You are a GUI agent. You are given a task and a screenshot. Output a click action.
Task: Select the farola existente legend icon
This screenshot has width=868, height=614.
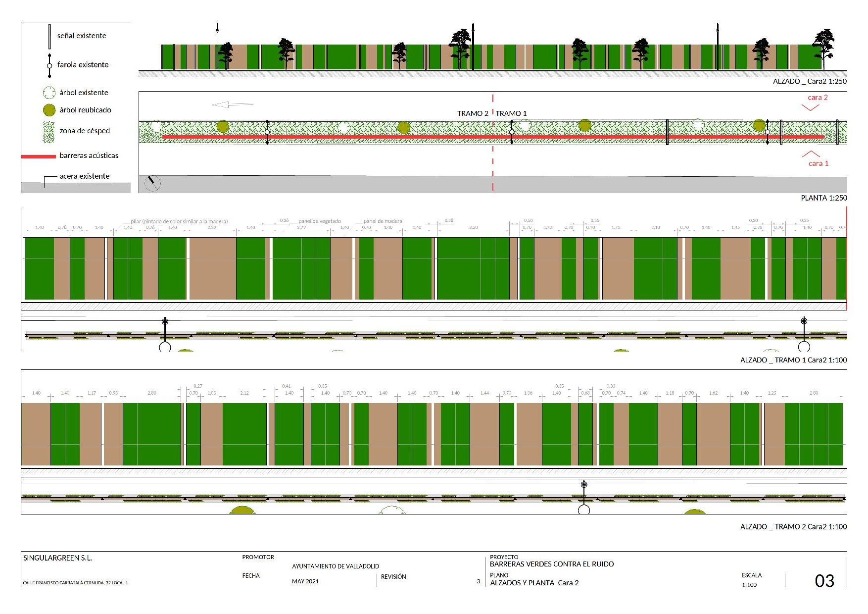click(49, 65)
